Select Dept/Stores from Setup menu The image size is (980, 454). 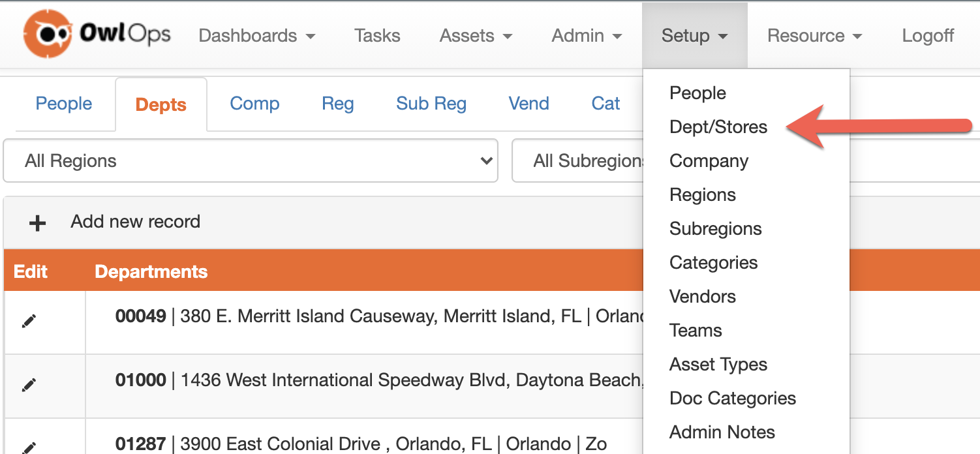point(718,127)
